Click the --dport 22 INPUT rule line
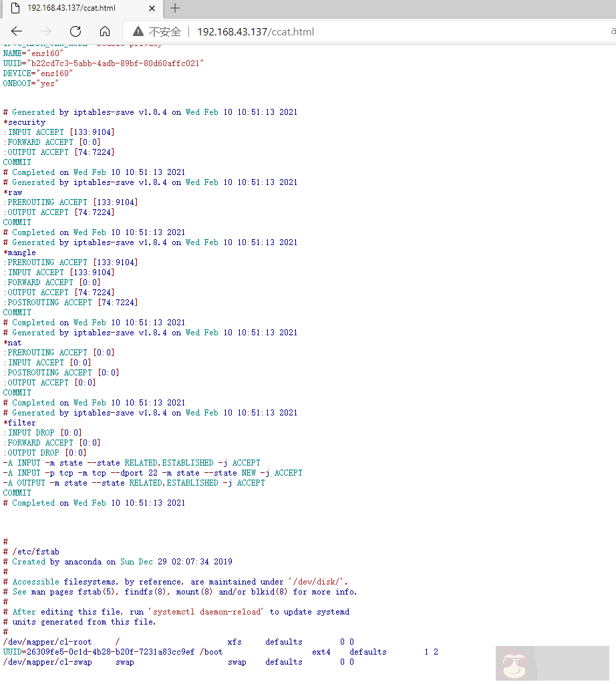Image resolution: width=616 pixels, height=684 pixels. tap(152, 473)
